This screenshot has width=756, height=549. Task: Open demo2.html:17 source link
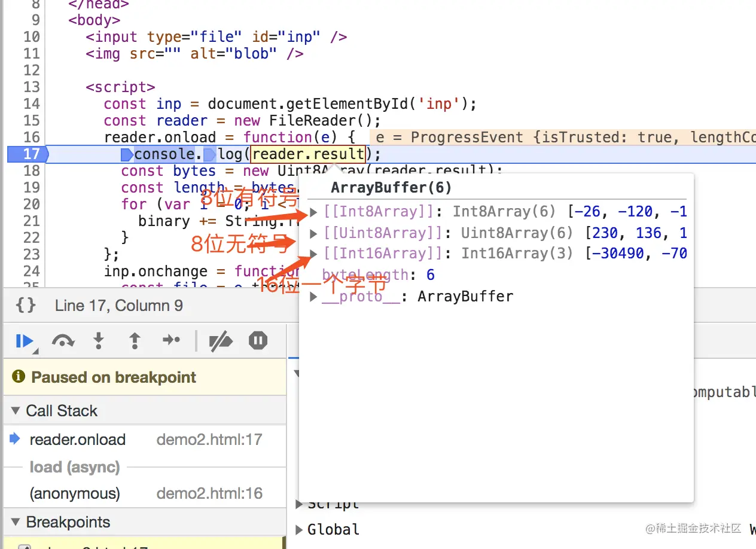pos(209,440)
